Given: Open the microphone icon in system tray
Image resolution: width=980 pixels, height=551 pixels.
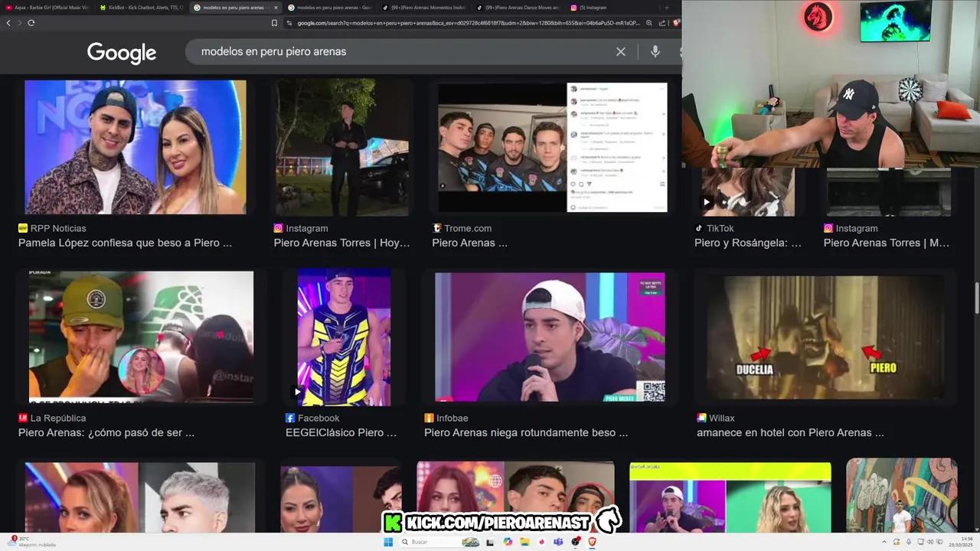Looking at the screenshot, I should point(909,542).
